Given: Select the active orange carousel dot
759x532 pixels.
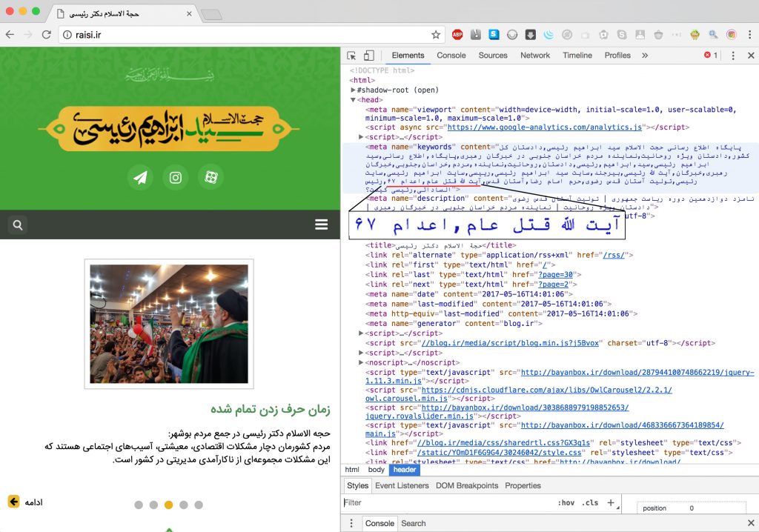Looking at the screenshot, I should click(168, 505).
